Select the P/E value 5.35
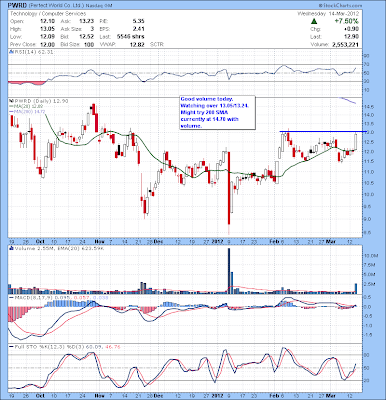This screenshot has height=400, width=386. (x=138, y=21)
